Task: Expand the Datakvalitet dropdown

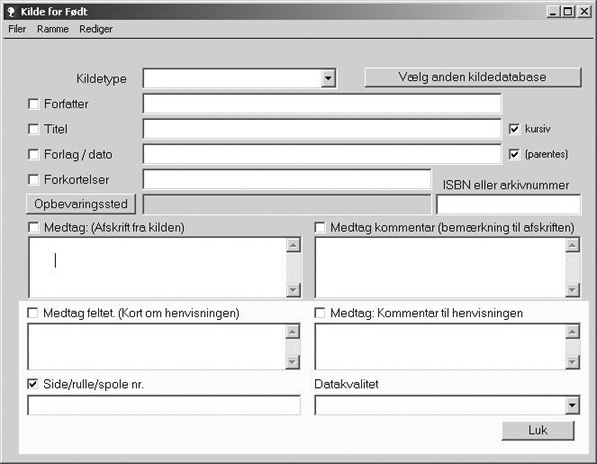Action: [572, 405]
